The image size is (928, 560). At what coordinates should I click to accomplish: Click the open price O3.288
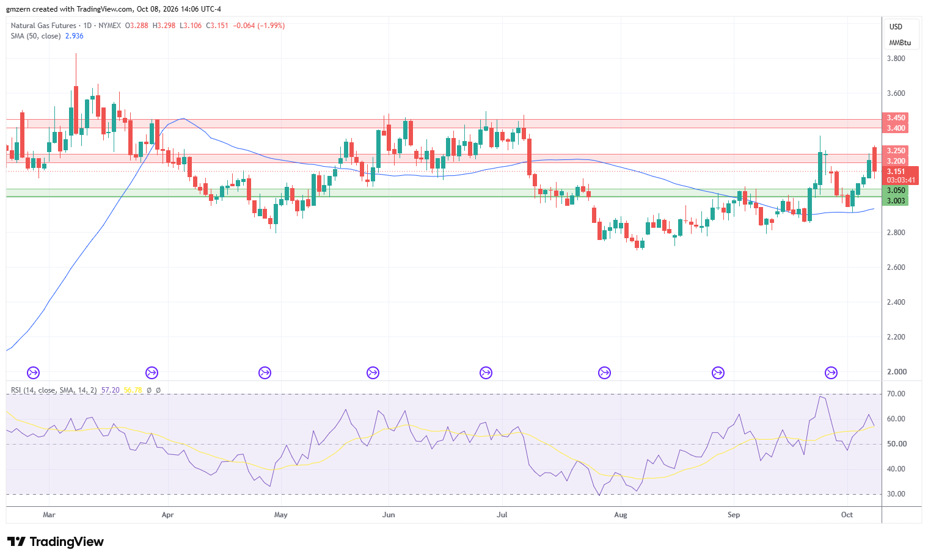click(x=137, y=26)
